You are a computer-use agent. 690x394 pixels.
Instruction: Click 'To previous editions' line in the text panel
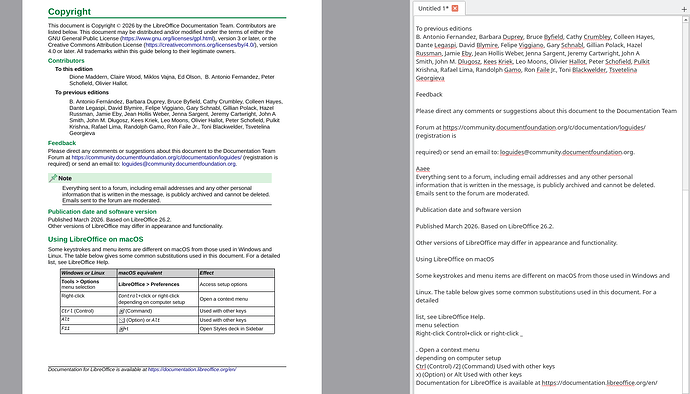[444, 29]
